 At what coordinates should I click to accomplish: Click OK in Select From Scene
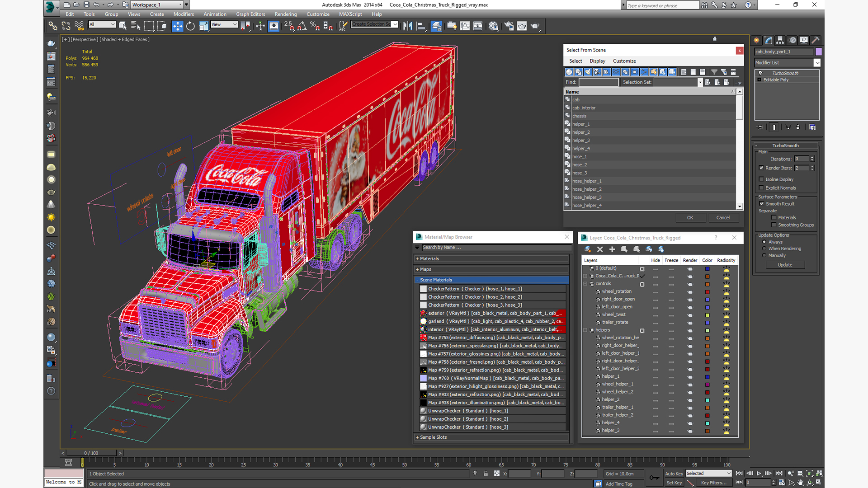click(x=690, y=218)
